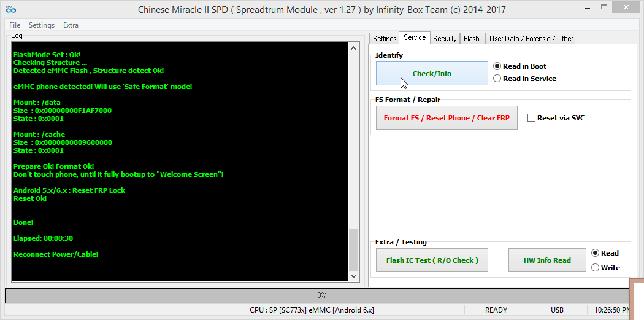644x320 pixels.
Task: Click the 0% progress bar
Action: click(317, 295)
